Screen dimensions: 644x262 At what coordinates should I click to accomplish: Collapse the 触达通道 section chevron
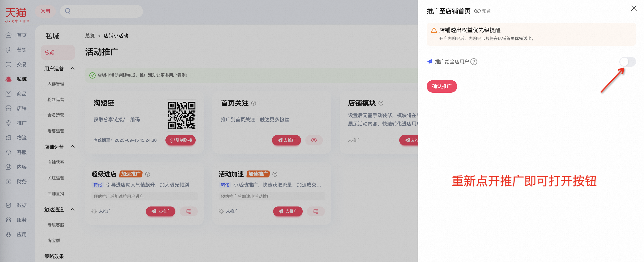(73, 209)
